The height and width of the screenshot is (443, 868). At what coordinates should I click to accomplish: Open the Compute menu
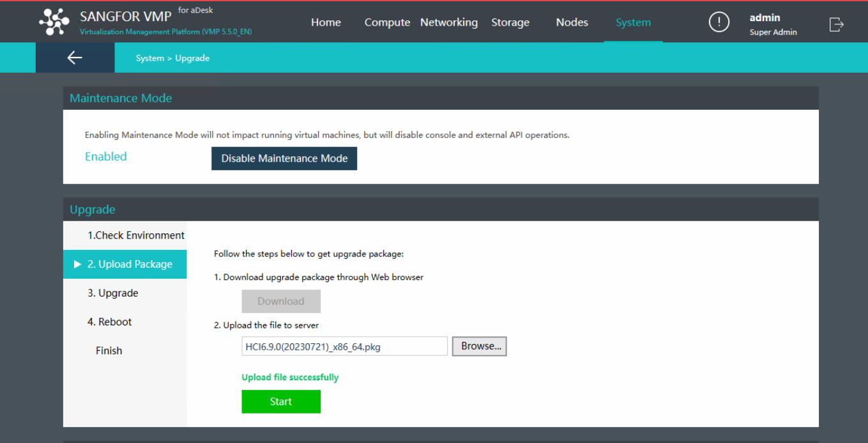tap(387, 22)
